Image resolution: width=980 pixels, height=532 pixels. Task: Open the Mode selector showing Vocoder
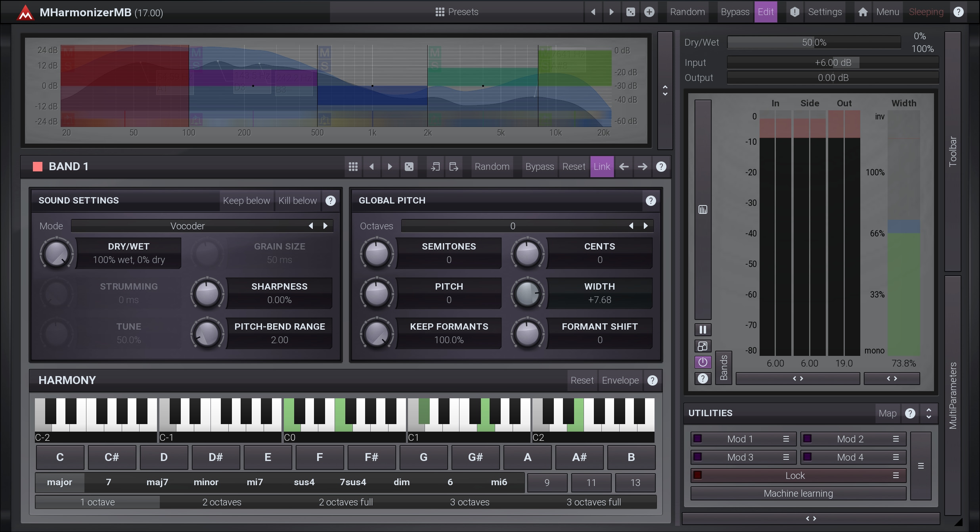pyautogui.click(x=188, y=226)
